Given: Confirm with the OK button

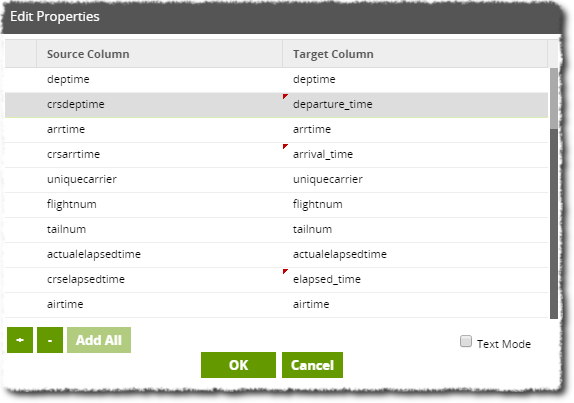Looking at the screenshot, I should click(x=238, y=365).
